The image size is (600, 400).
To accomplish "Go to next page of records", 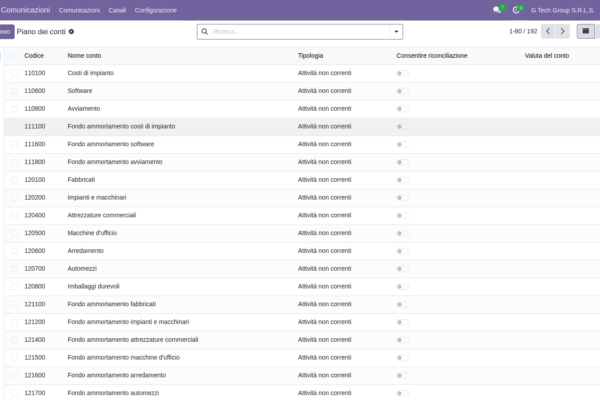I will pyautogui.click(x=562, y=31).
